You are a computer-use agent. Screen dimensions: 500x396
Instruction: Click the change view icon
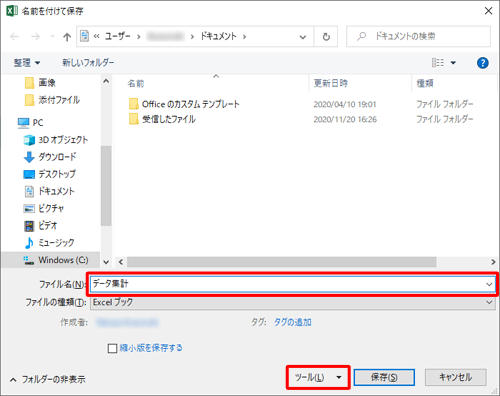click(438, 63)
